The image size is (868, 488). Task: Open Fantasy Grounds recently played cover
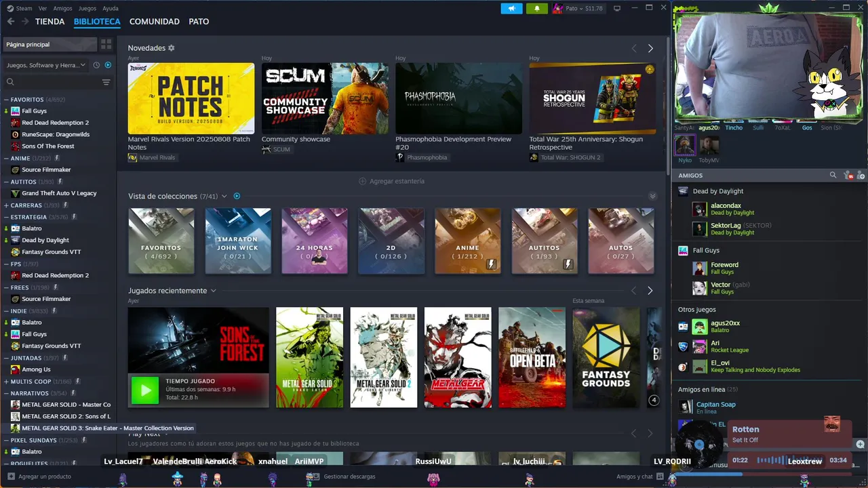[x=606, y=358]
